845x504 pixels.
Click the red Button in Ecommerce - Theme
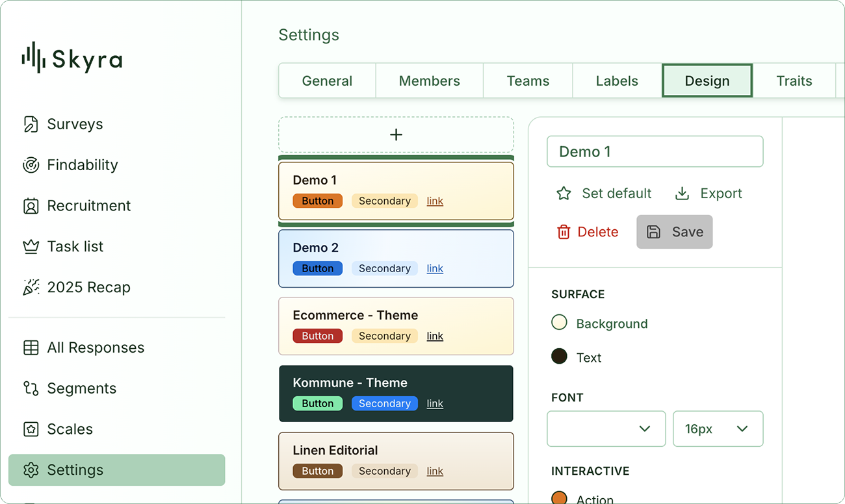[318, 336]
